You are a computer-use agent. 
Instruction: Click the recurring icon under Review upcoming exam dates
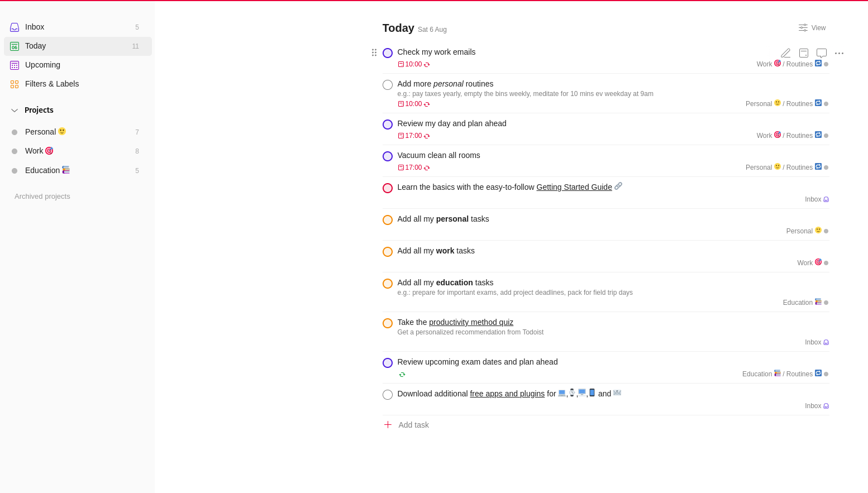coord(402,374)
